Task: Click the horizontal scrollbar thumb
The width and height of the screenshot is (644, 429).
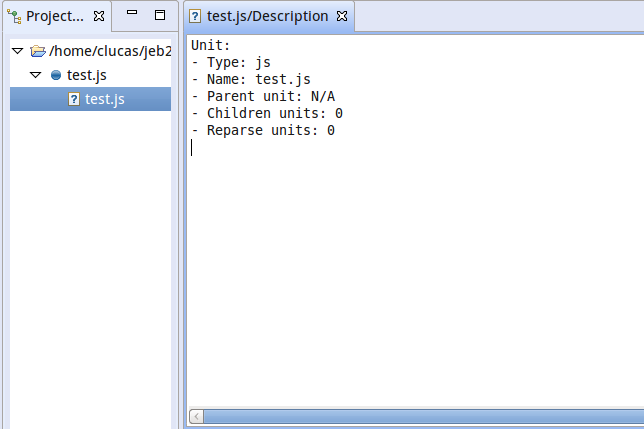Action: click(x=424, y=417)
